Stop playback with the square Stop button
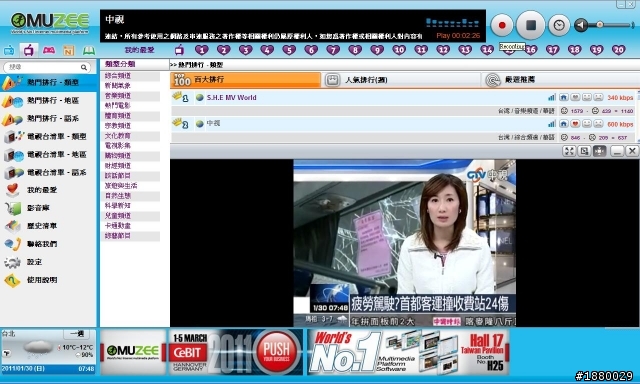640x384 pixels. tap(531, 25)
